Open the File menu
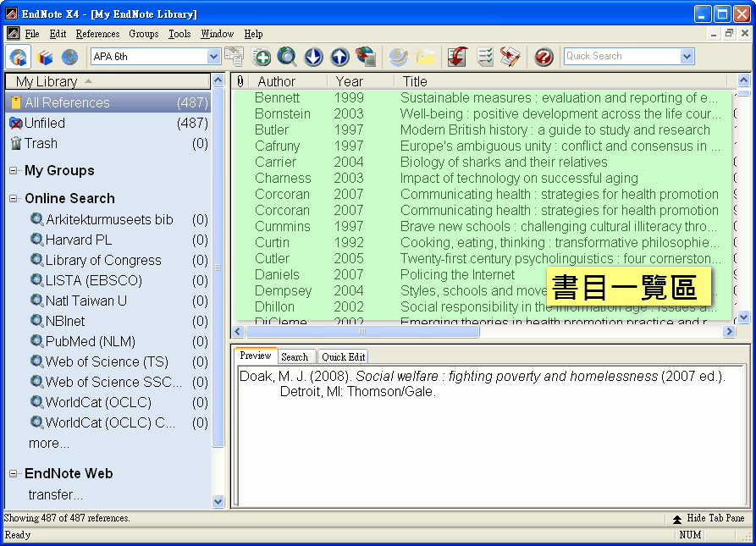 (32, 34)
